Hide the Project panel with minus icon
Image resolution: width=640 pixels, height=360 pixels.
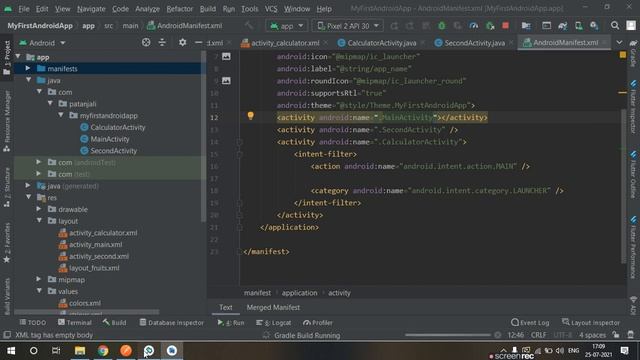(x=198, y=42)
